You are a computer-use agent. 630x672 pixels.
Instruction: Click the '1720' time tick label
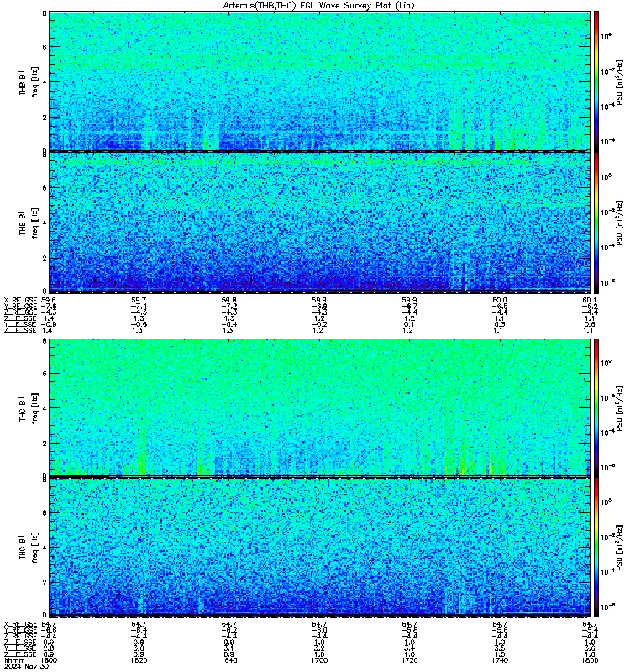[x=409, y=660]
